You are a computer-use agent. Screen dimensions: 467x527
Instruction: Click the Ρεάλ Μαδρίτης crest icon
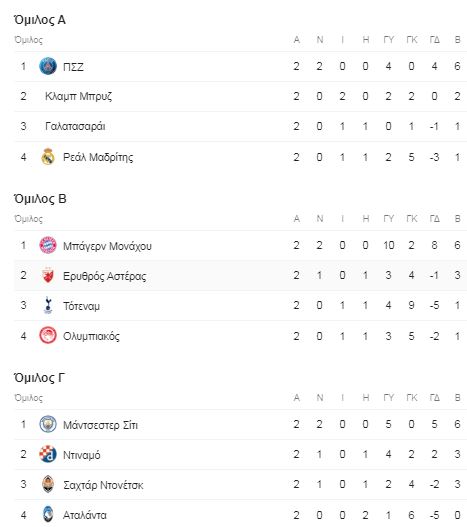pos(48,157)
